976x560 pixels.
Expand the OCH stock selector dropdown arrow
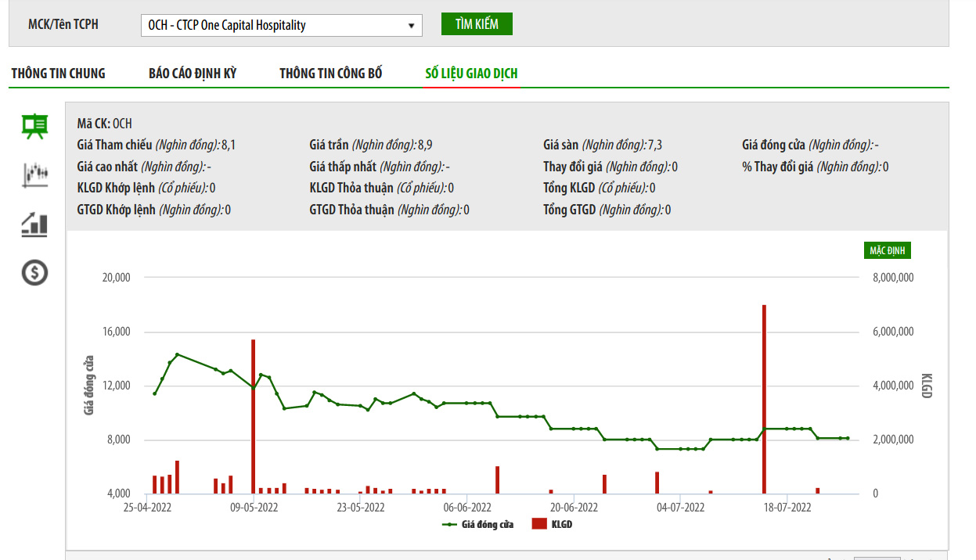(411, 26)
